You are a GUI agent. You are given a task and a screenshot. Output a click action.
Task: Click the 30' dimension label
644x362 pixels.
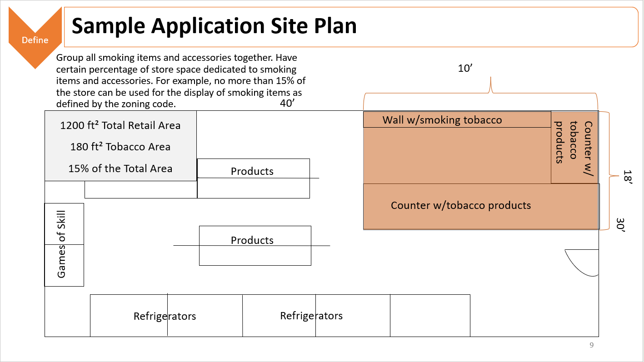coord(621,225)
